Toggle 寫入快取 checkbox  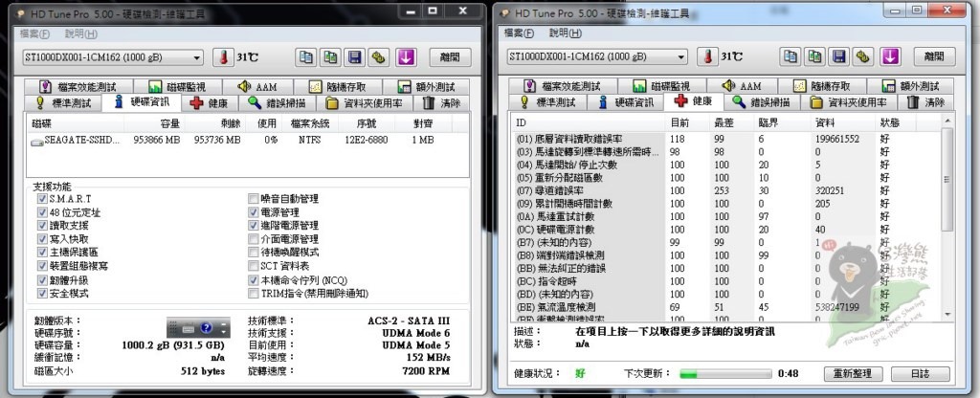point(42,239)
